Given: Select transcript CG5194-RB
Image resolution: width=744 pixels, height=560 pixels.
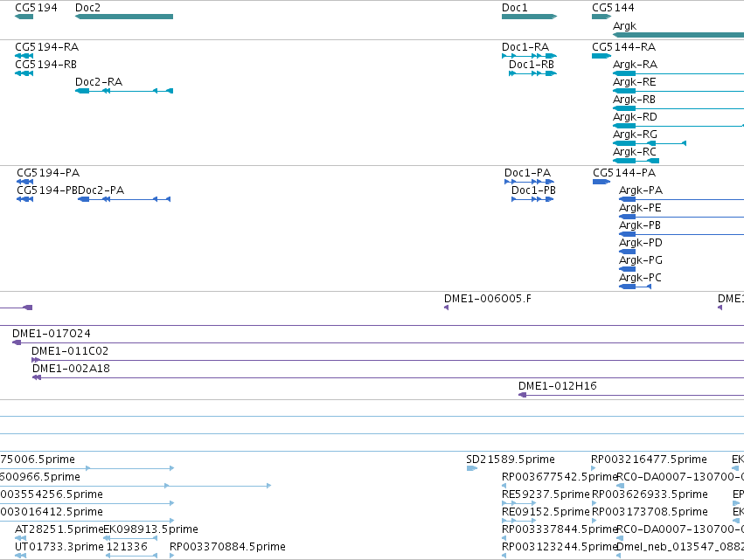Looking at the screenshot, I should 24,73.
